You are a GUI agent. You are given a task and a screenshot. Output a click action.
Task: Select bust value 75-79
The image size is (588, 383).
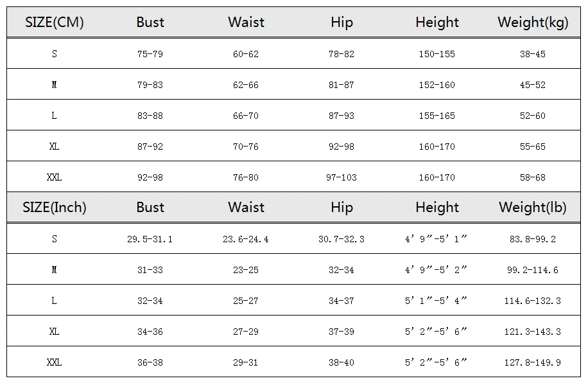(x=150, y=54)
